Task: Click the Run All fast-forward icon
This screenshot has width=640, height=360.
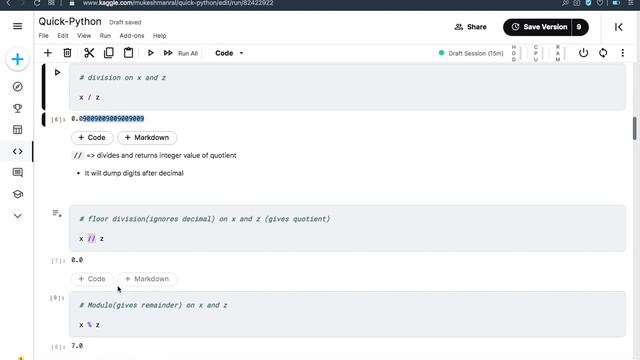Action: (x=168, y=53)
